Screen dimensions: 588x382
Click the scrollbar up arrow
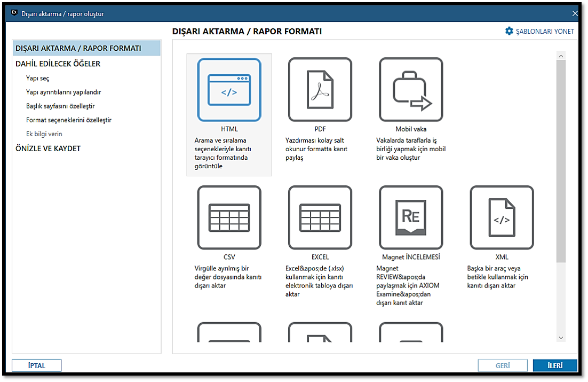[x=560, y=55]
